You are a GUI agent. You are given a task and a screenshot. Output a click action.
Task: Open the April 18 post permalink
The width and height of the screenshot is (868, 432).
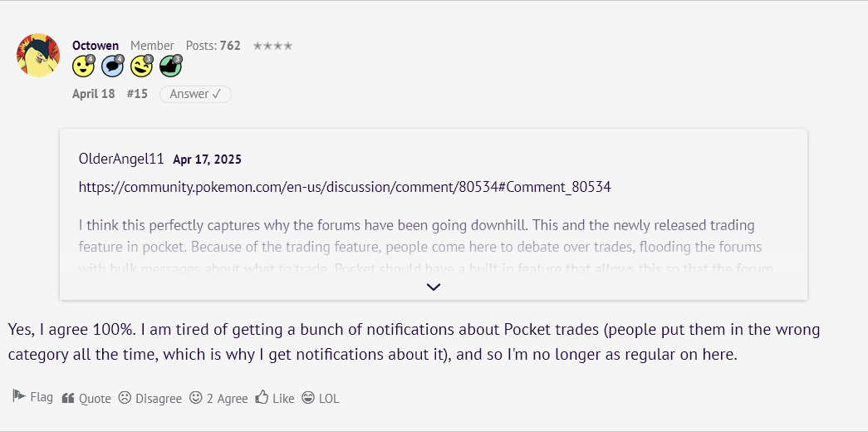94,94
